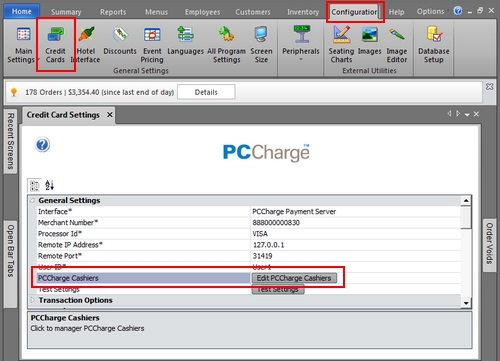Expand the Transaction Options section
This screenshot has width=500, height=361.
[x=32, y=300]
